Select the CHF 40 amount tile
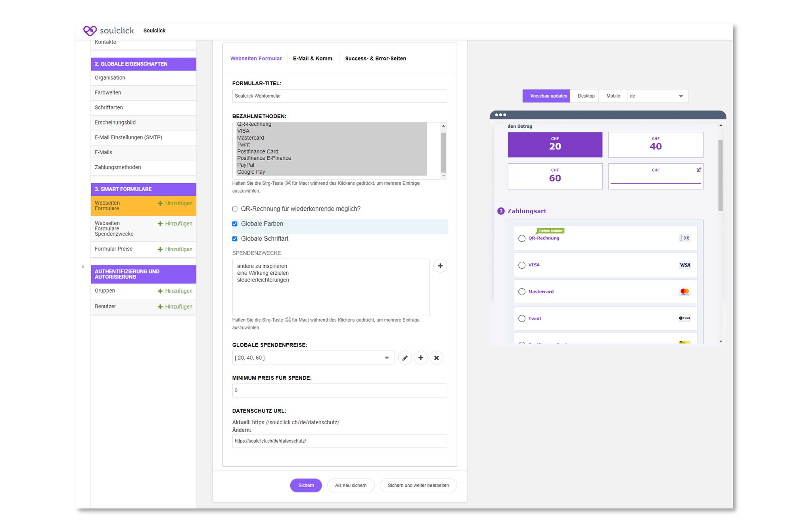Screen dimensions: 809x532 (655, 145)
